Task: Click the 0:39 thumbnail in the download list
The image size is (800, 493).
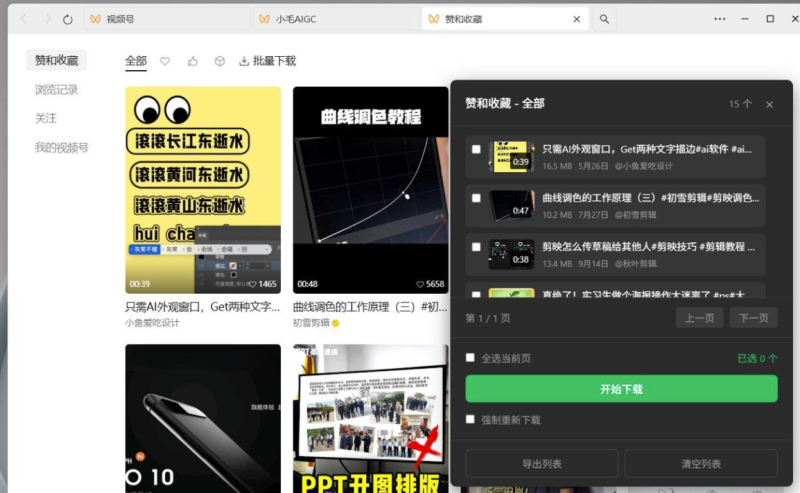Action: [x=511, y=156]
